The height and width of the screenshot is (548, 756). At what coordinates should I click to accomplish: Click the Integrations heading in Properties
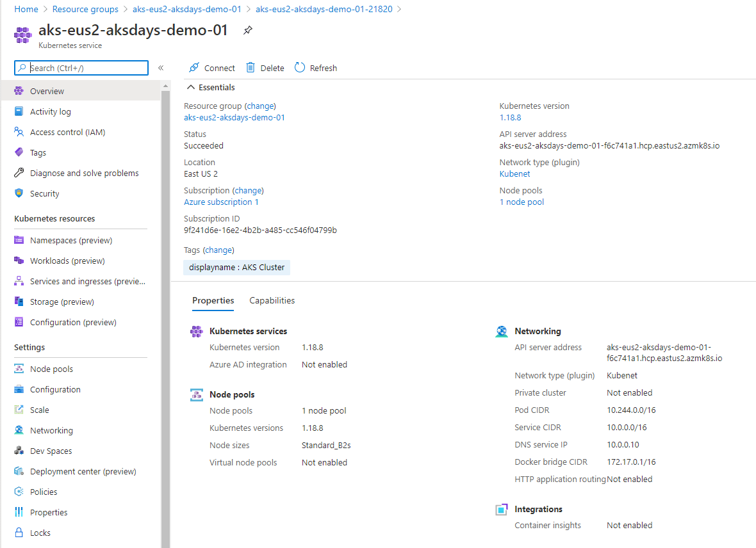coord(539,509)
